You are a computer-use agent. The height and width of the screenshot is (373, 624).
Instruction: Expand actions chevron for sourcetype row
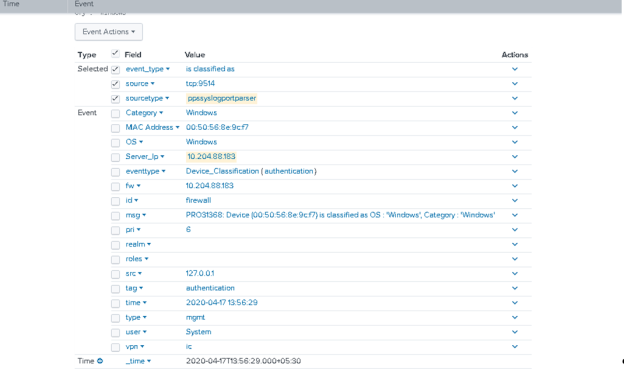click(515, 98)
